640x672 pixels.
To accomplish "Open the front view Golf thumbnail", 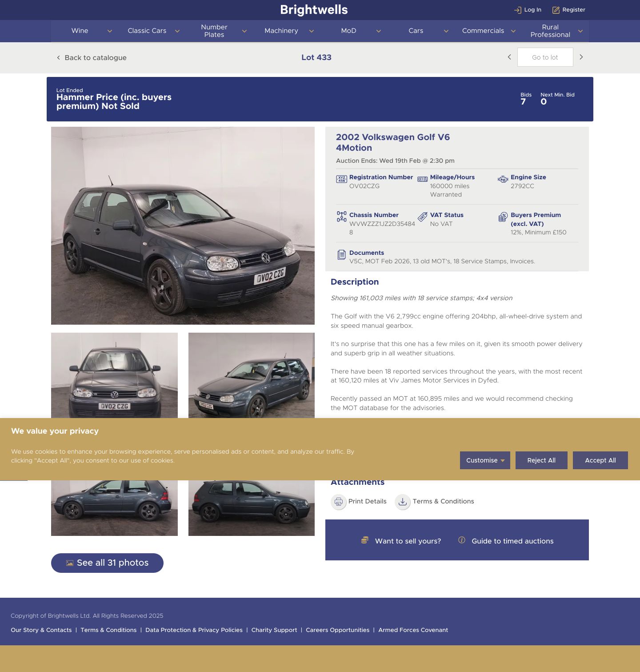I will click(114, 375).
